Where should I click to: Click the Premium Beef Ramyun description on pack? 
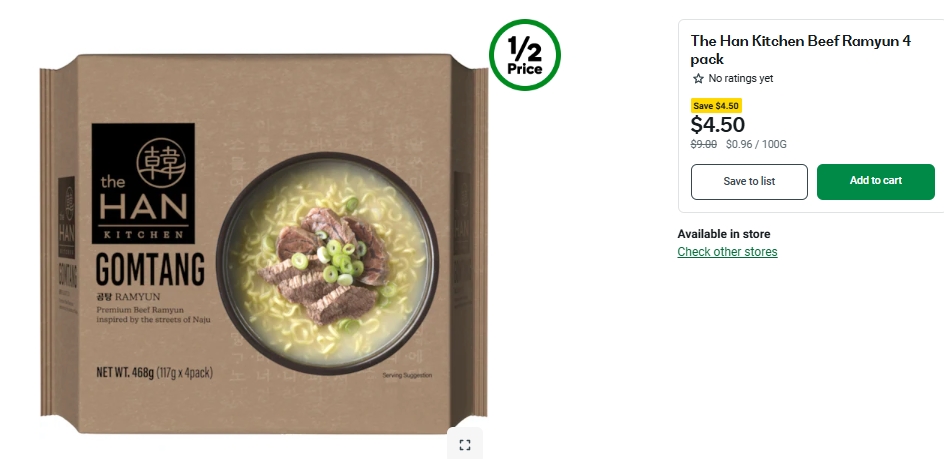click(154, 314)
